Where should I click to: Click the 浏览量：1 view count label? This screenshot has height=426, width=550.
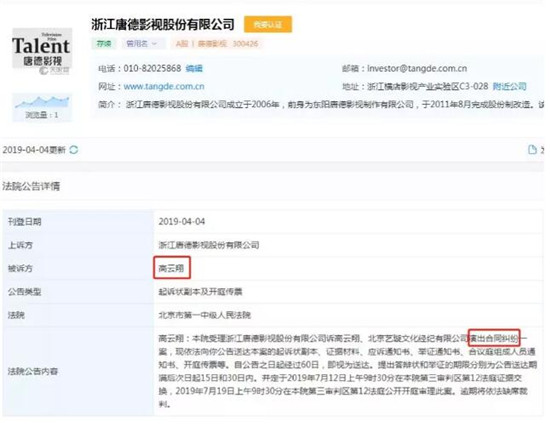pyautogui.click(x=41, y=115)
